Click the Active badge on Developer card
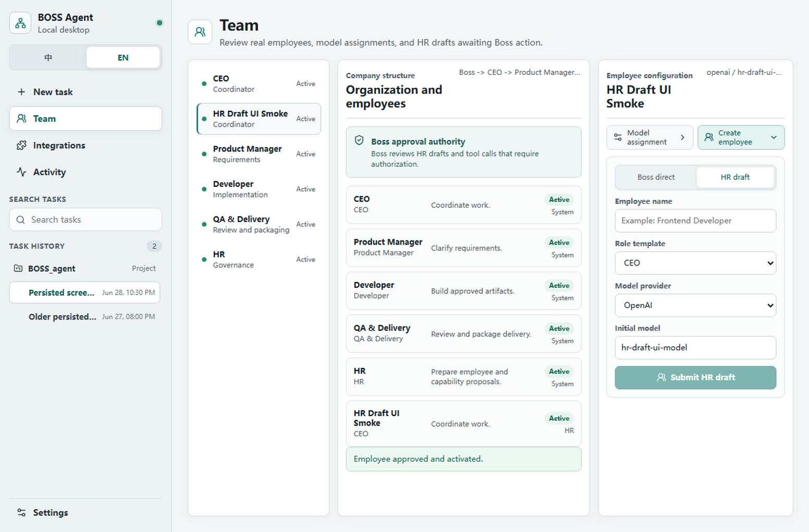Screen dimensions: 809x532 click(x=559, y=285)
